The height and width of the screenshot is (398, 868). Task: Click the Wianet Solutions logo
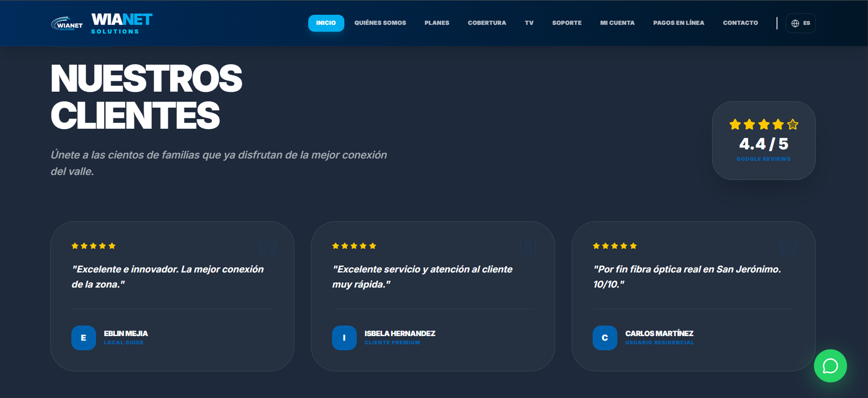[102, 23]
